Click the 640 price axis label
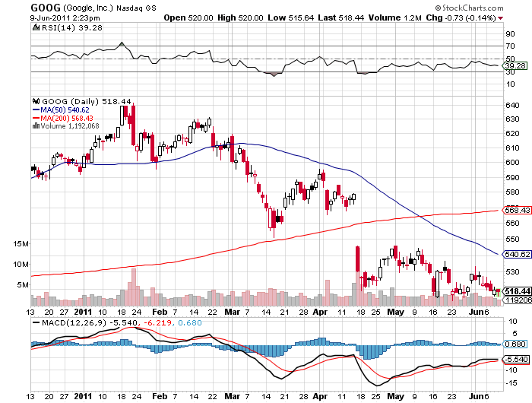532x403 pixels. (512, 105)
